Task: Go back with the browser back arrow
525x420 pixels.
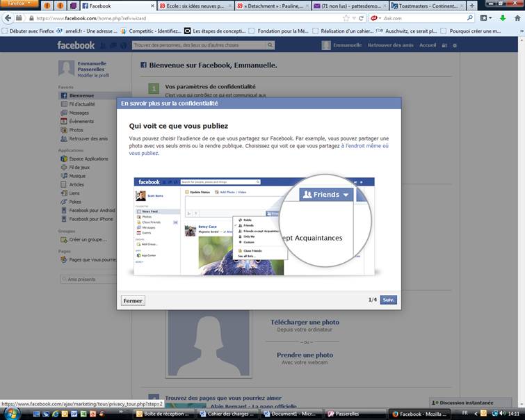Action: [8, 18]
